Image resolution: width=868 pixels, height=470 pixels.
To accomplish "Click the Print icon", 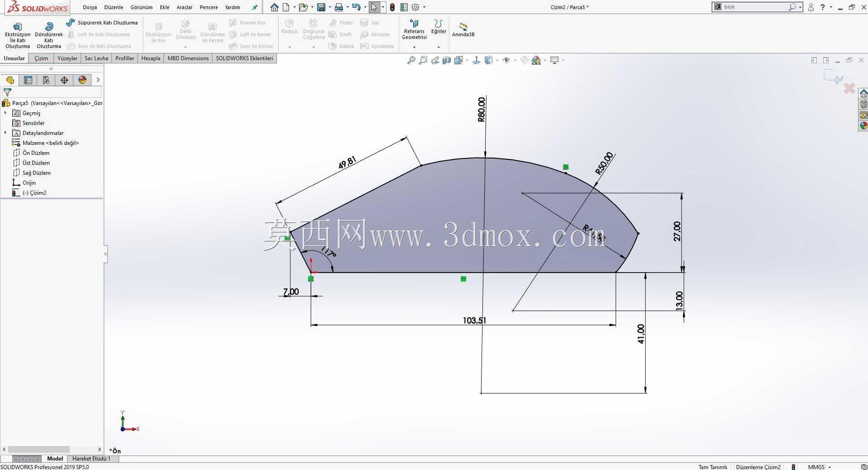I will [338, 7].
